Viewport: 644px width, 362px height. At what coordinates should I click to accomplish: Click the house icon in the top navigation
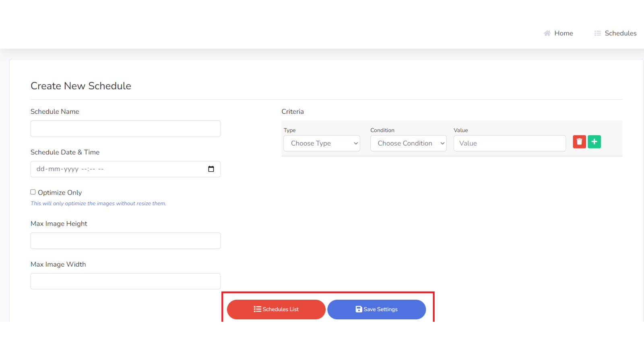click(x=547, y=33)
